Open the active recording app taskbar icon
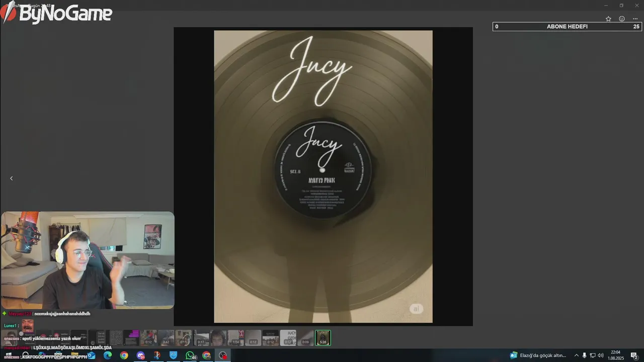The image size is (644, 362). point(223,355)
